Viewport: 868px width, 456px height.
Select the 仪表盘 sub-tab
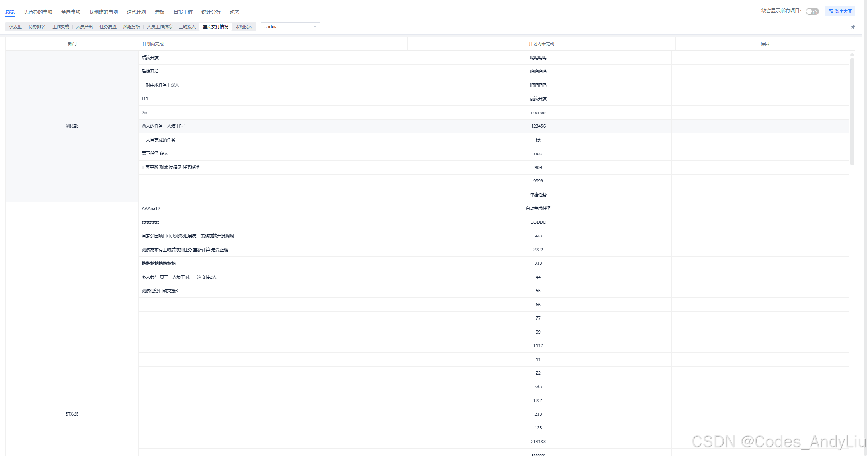(16, 27)
